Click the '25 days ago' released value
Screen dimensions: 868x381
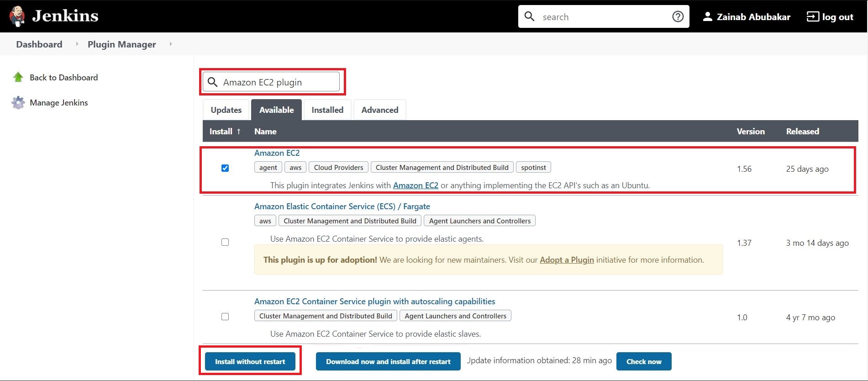click(x=807, y=169)
